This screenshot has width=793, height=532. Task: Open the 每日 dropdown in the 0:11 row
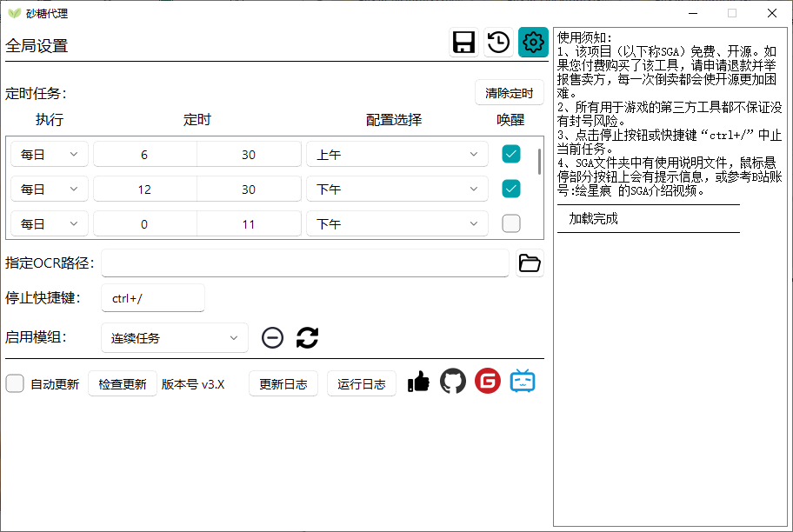[x=50, y=223]
